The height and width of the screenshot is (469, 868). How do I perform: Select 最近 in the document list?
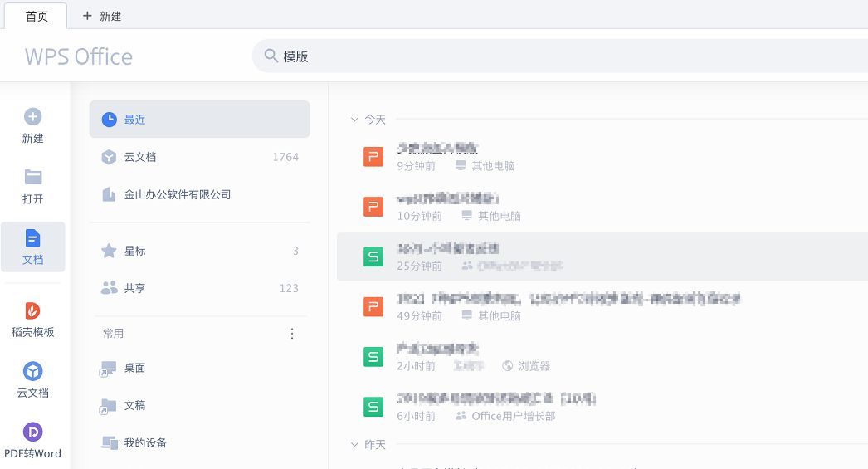pyautogui.click(x=199, y=119)
